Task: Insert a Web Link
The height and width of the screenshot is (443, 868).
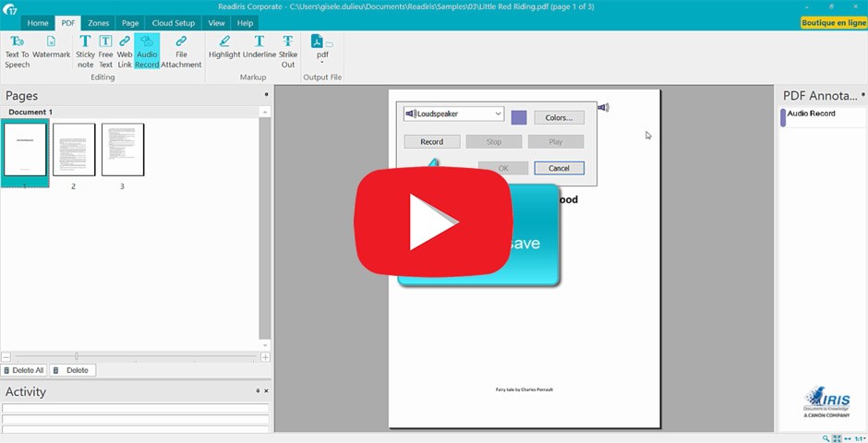Action: click(125, 51)
